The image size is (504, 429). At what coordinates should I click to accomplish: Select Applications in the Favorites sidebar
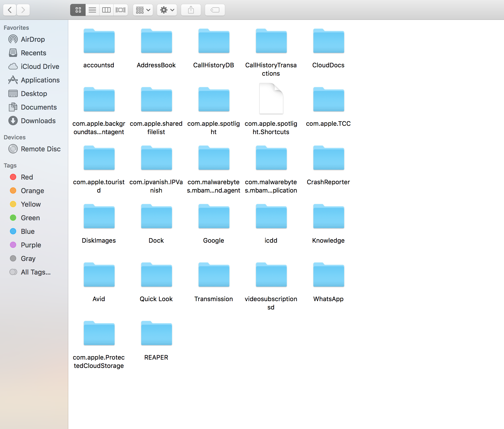[x=40, y=80]
